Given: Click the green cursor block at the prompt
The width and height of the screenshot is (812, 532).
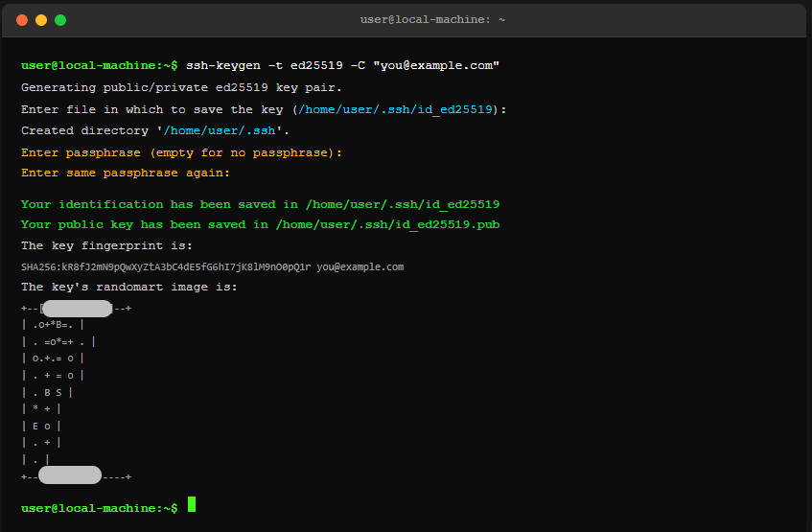Looking at the screenshot, I should [x=192, y=505].
